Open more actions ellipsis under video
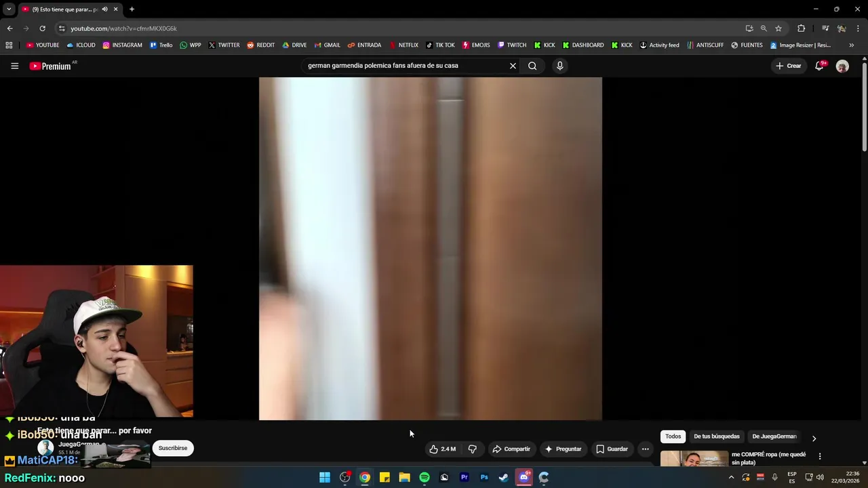This screenshot has width=868, height=488. pyautogui.click(x=645, y=449)
